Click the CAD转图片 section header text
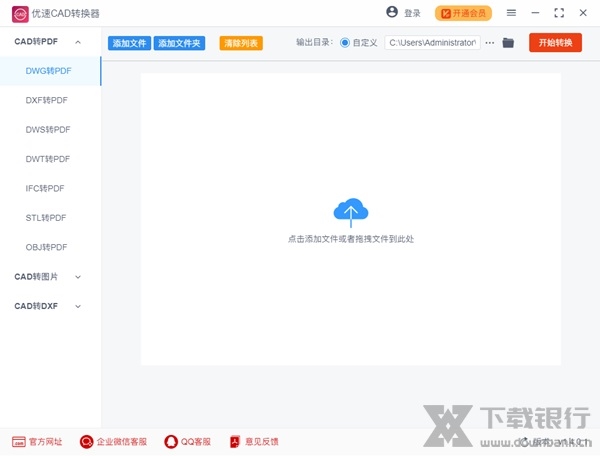Viewport: 600px width, 456px height. [x=36, y=277]
